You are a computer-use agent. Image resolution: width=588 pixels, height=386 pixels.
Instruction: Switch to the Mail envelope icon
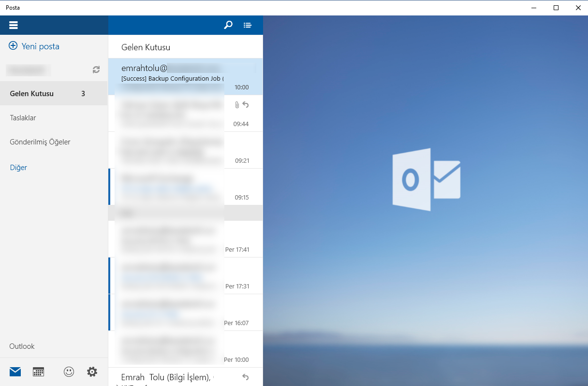point(15,372)
